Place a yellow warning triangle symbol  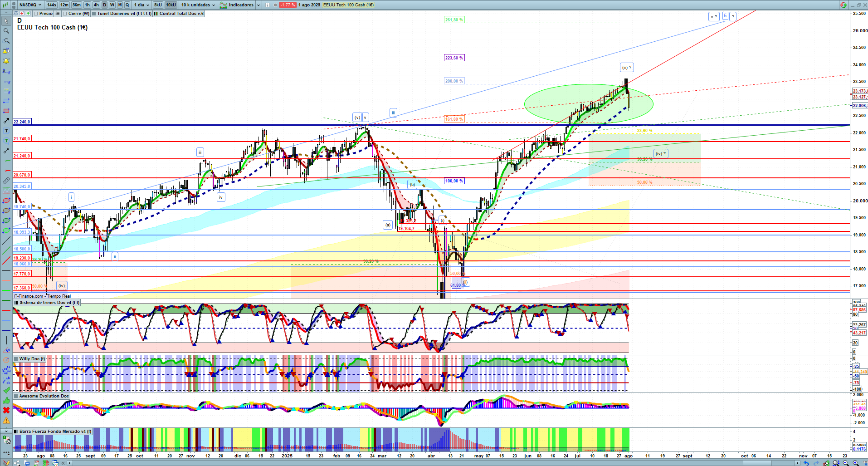(6, 421)
